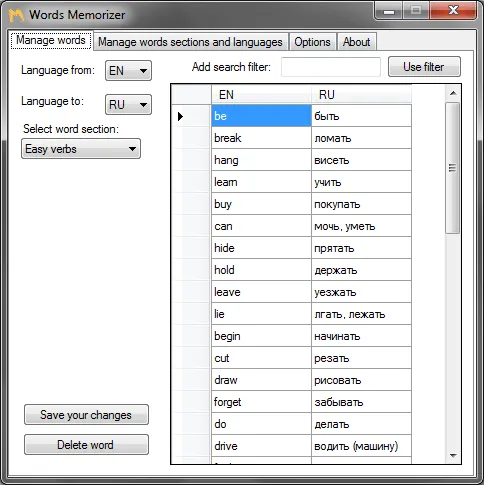The width and height of the screenshot is (484, 485).
Task: Click Save your changes button
Action: pos(86,415)
